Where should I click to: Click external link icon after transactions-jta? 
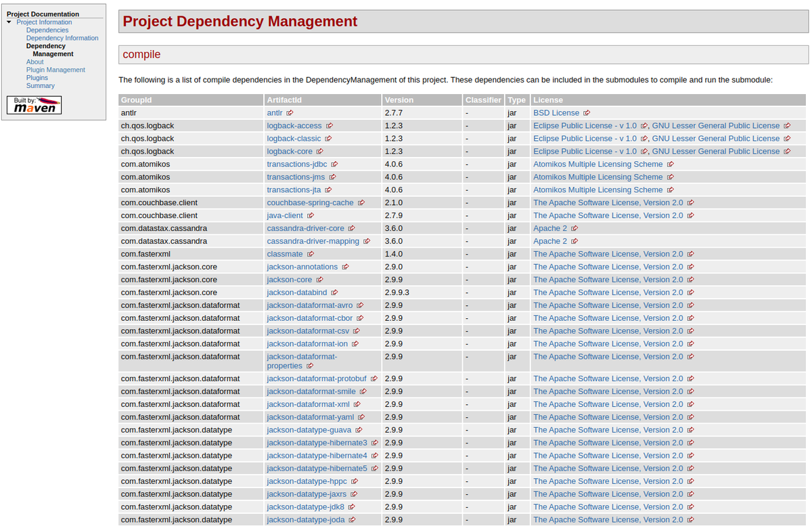(328, 190)
